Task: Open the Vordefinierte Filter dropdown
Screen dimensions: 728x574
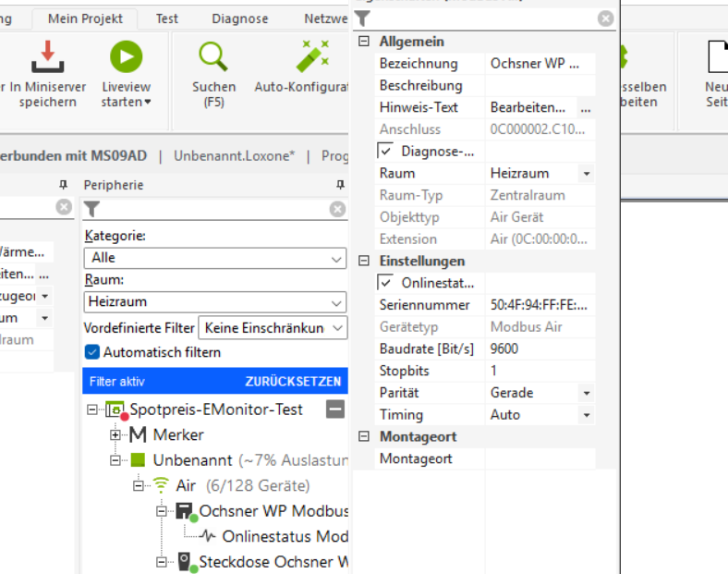Action: 273,328
